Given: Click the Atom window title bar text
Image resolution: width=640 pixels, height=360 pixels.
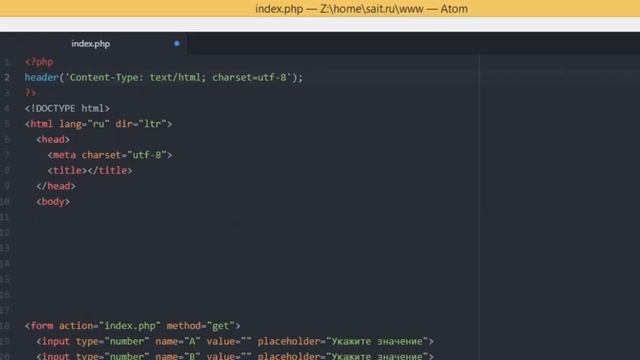Looking at the screenshot, I should coord(361,9).
